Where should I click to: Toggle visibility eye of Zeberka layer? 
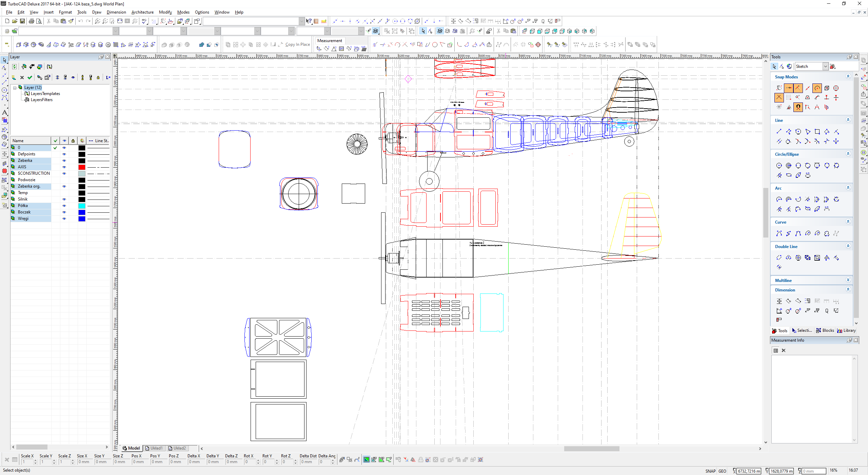click(64, 160)
